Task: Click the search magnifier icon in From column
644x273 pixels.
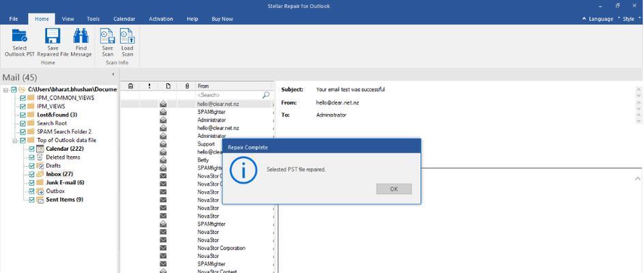Action: coord(266,95)
